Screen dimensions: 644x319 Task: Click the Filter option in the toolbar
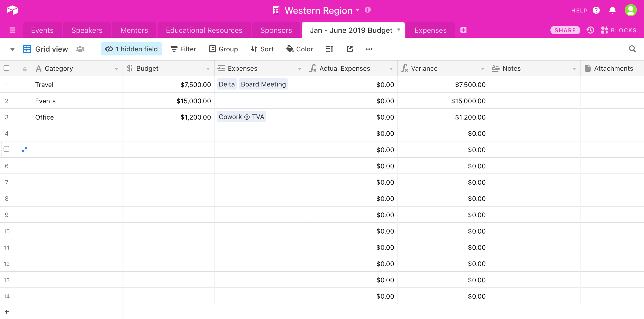[183, 49]
